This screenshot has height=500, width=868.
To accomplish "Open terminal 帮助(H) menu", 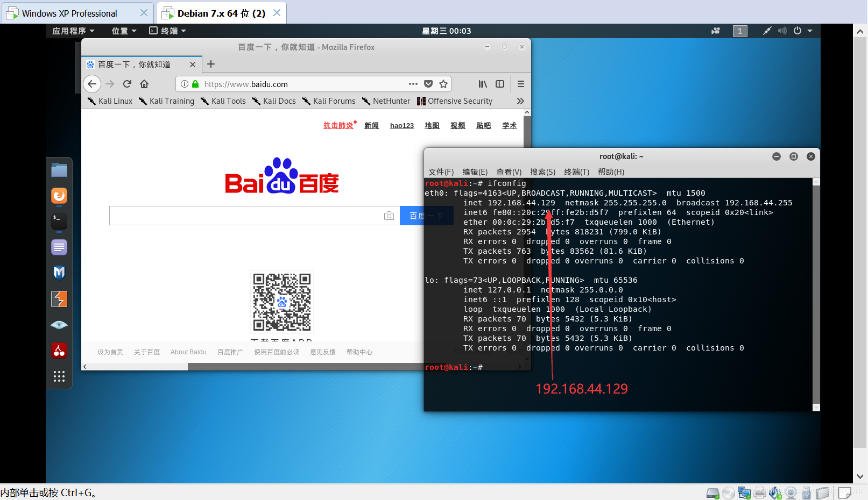I will click(611, 172).
